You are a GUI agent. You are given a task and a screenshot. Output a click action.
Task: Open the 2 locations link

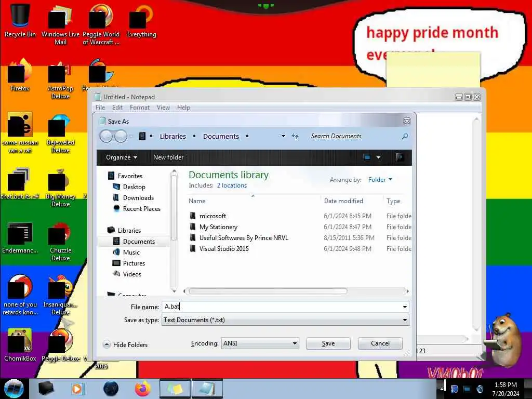[x=232, y=185]
